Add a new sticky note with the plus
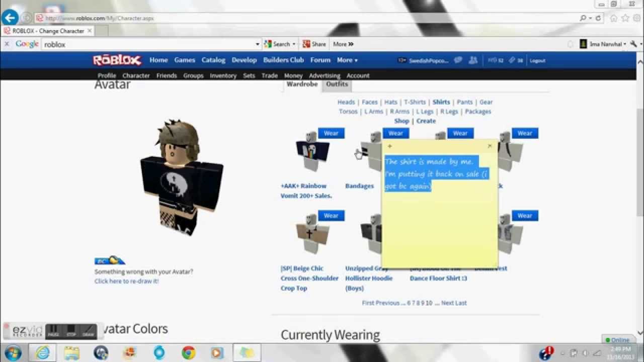This screenshot has width=644, height=362. pos(389,146)
